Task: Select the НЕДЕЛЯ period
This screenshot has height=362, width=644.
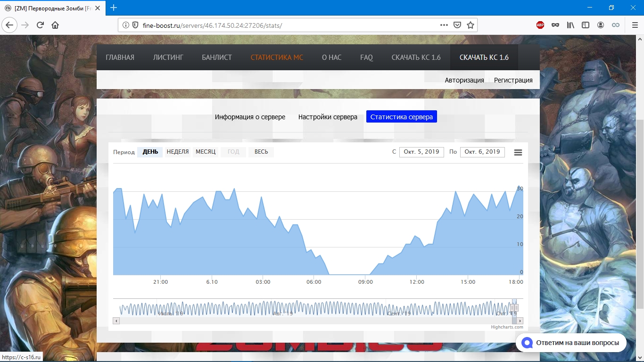Action: click(x=178, y=152)
